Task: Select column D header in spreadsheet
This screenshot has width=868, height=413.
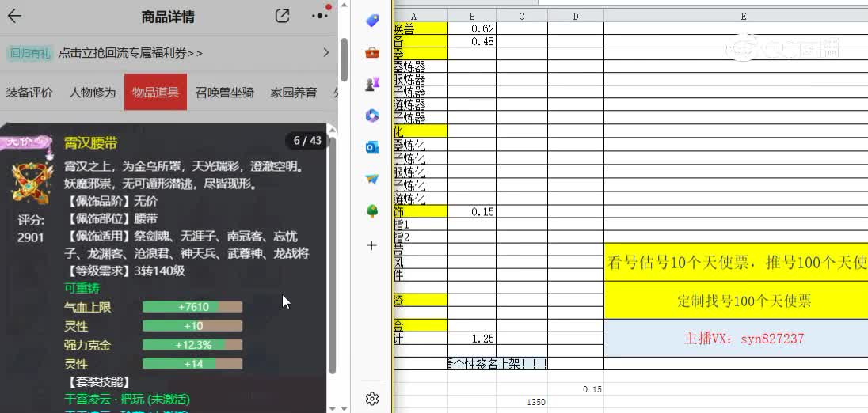Action: (x=576, y=17)
